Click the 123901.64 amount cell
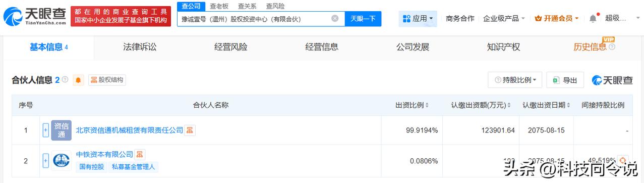 pos(497,130)
